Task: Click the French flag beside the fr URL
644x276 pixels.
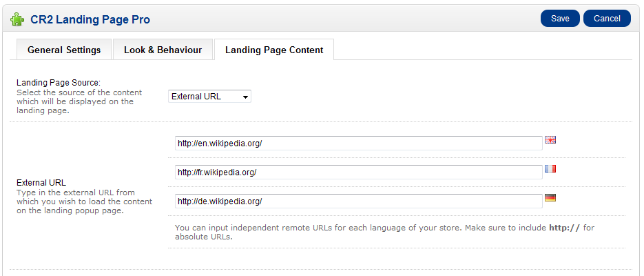Action: tap(550, 169)
